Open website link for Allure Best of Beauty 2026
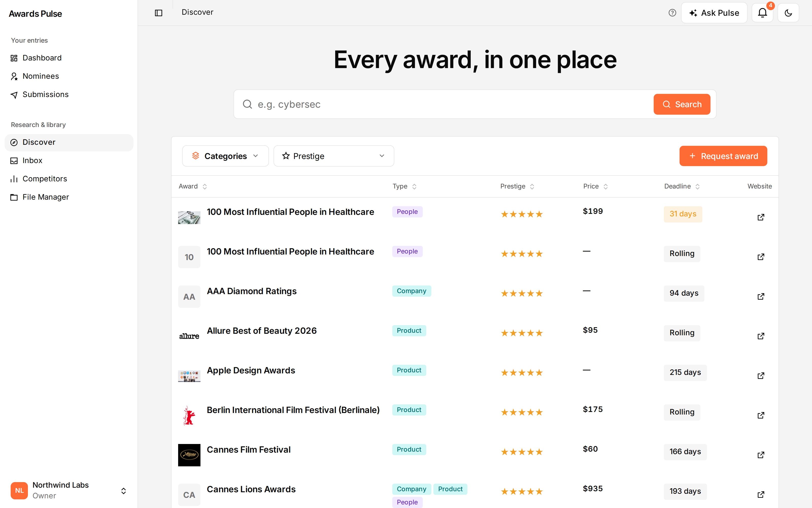This screenshot has height=508, width=812. (761, 336)
